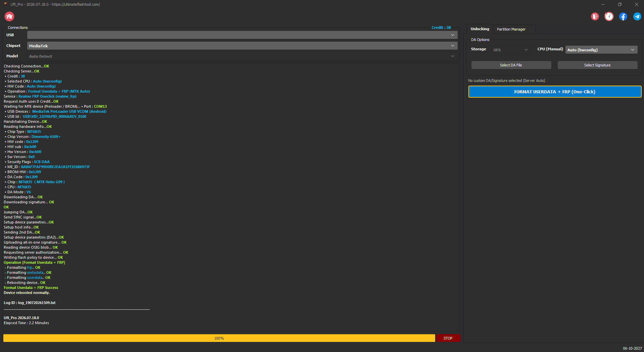Open the Telegram channel icon
This screenshot has width=644, height=352.
point(637,16)
